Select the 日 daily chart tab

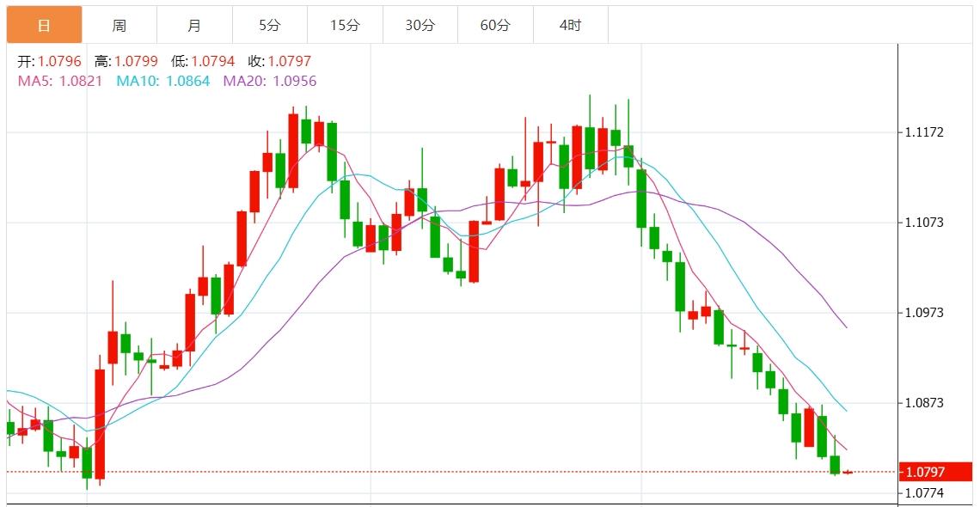[45, 25]
